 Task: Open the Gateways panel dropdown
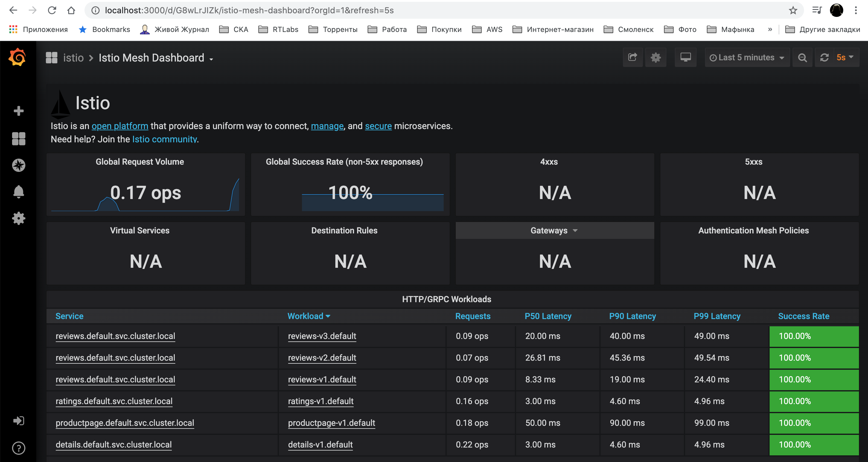point(555,230)
